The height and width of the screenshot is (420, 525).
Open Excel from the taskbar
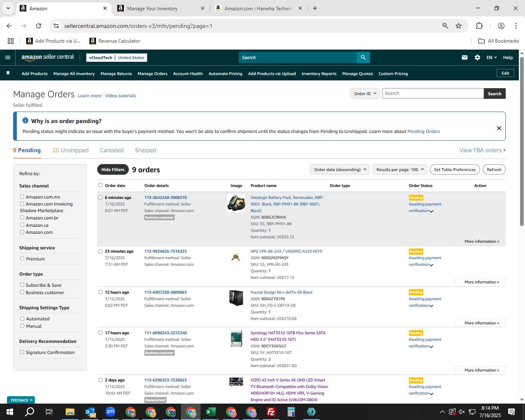[211, 412]
